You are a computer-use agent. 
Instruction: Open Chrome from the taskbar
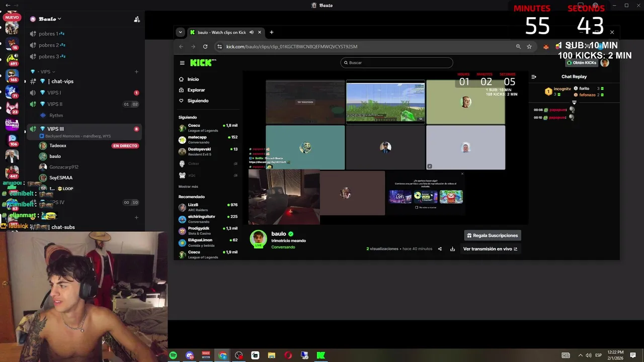coord(223,355)
